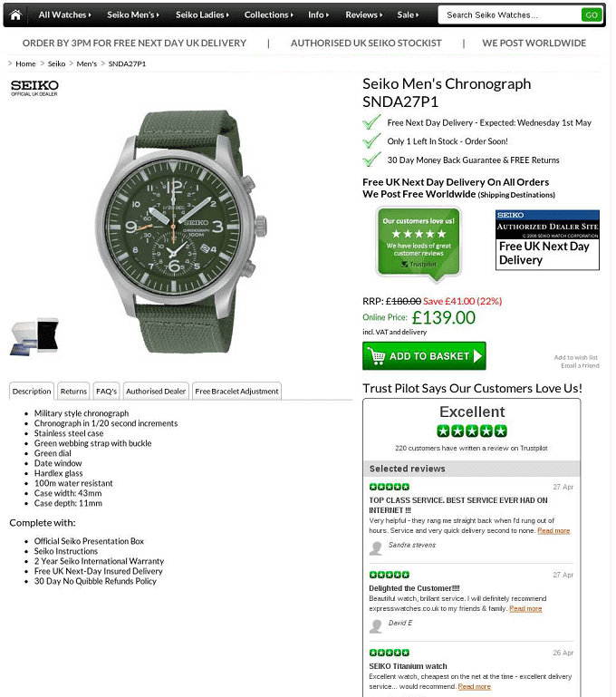Click David E reviewer avatar icon
The image size is (616, 697).
coord(376,626)
